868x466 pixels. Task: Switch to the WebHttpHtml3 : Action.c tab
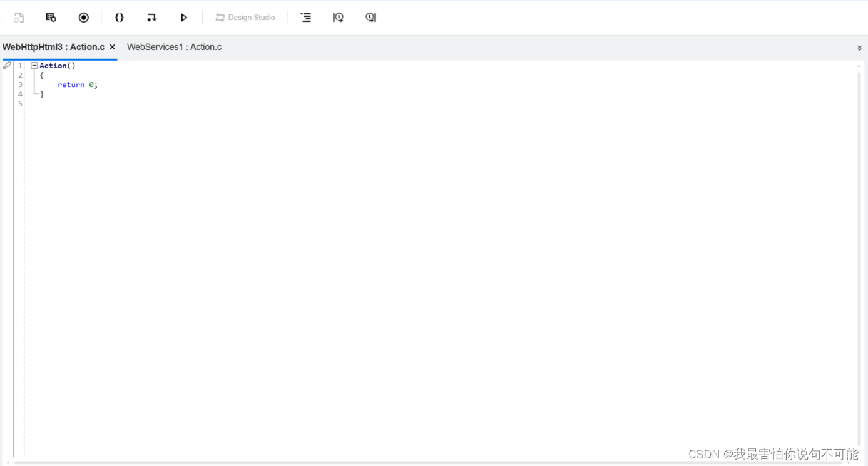coord(54,47)
